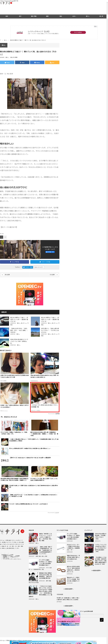Click the 'シェアする' Facebook button
108x644 pixels.
(x=14, y=262)
